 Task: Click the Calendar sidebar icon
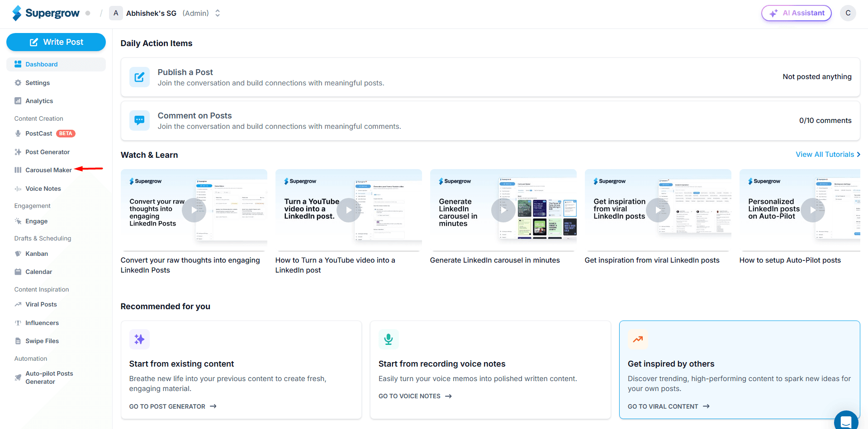18,272
